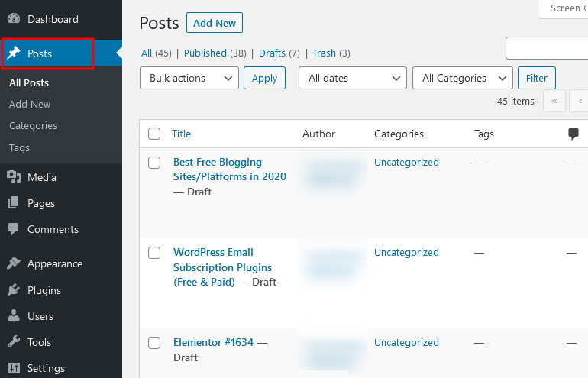This screenshot has height=378, width=588.
Task: Click the 45 items count text
Action: (515, 102)
